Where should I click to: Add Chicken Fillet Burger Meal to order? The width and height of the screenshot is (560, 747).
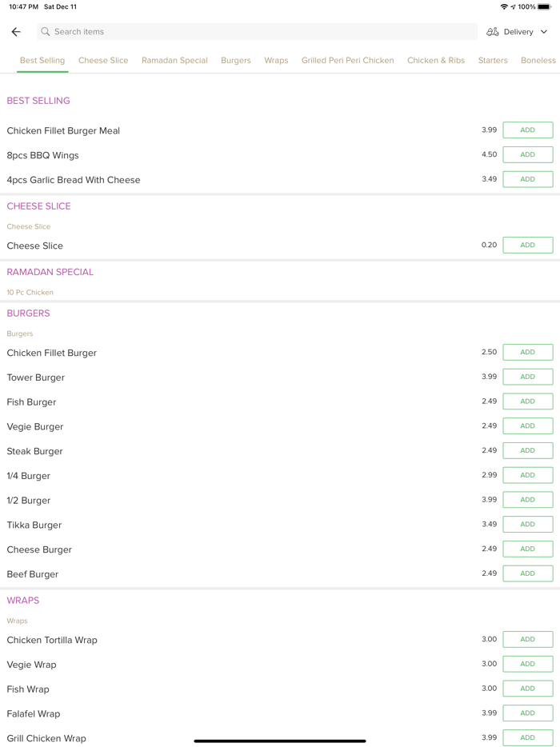coord(527,130)
